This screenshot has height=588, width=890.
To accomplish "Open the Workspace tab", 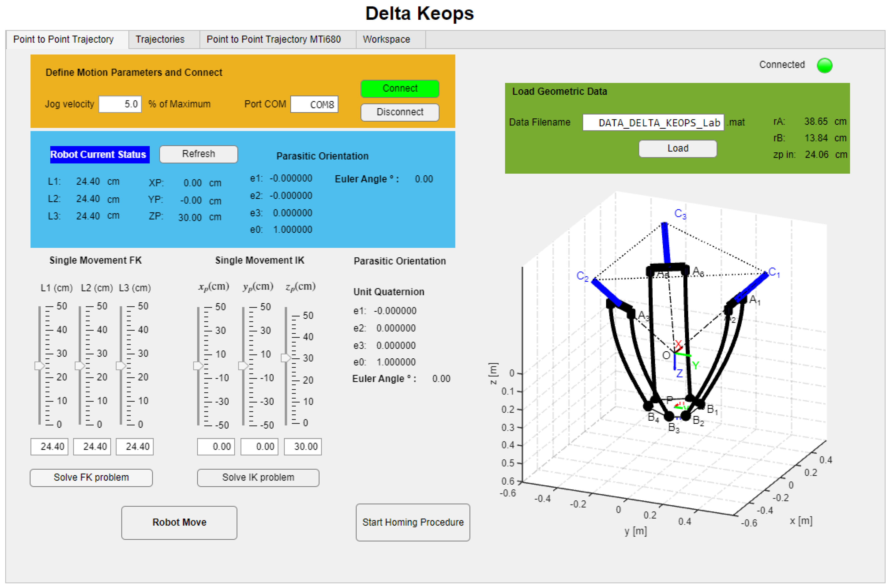I will point(386,39).
